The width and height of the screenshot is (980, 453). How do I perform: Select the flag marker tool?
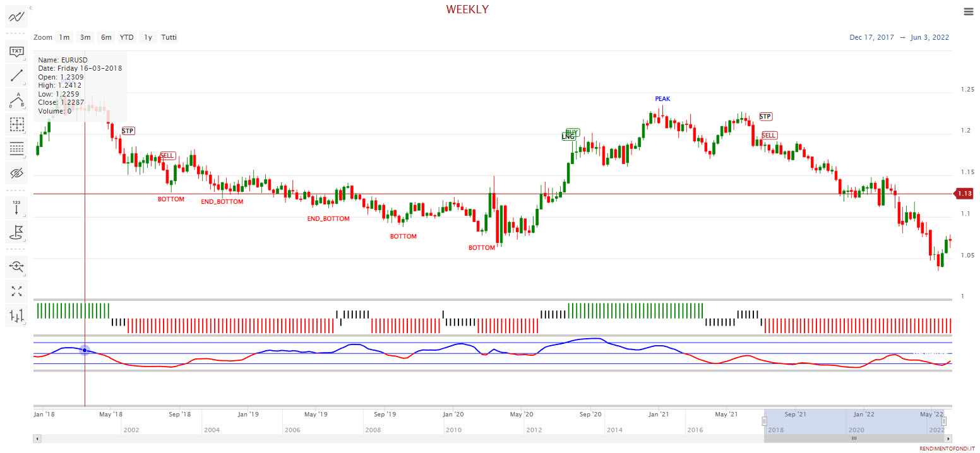[x=16, y=232]
